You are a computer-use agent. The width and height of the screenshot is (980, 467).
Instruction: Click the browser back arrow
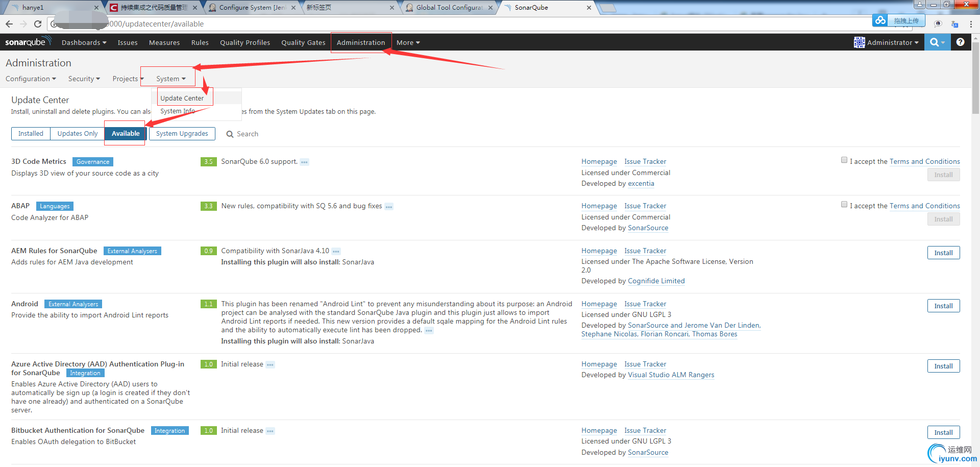9,24
